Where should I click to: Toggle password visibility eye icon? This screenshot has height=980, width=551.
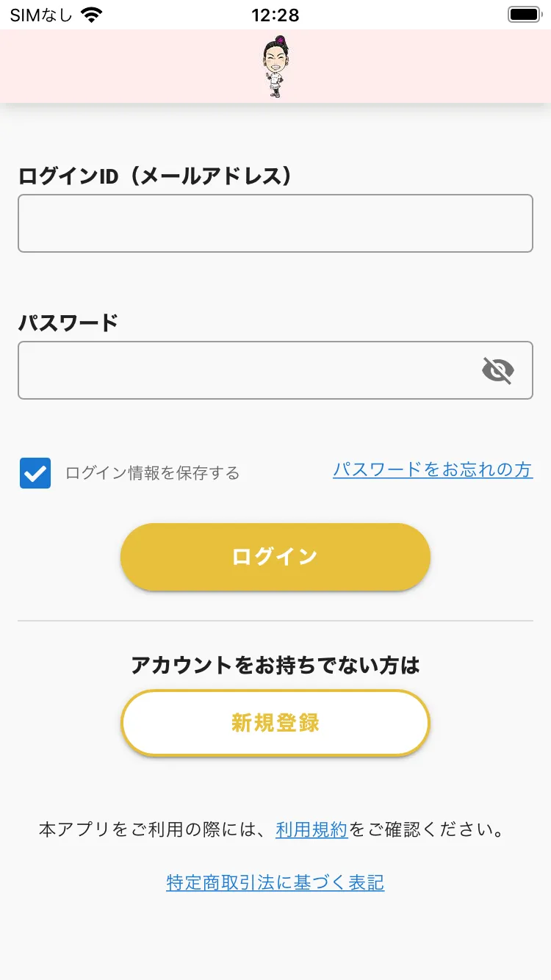[x=497, y=370]
